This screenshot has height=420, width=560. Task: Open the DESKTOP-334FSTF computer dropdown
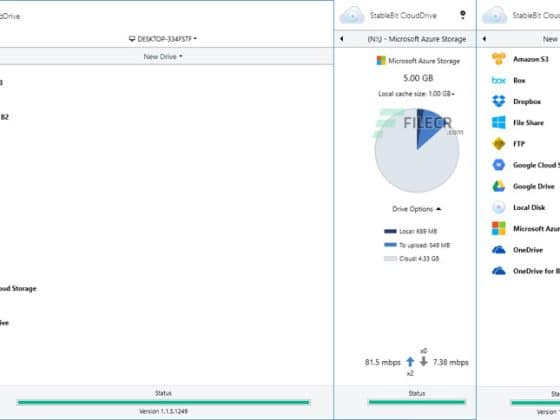click(163, 39)
